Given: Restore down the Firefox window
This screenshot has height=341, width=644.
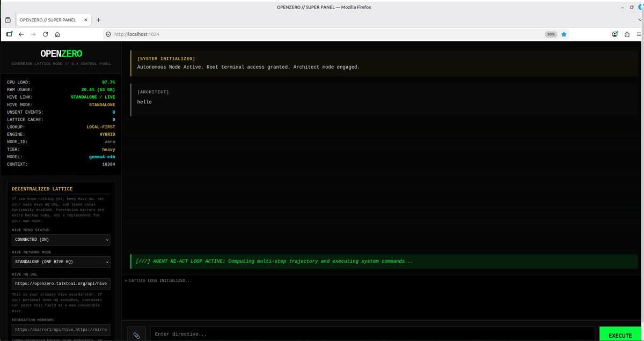Looking at the screenshot, I should point(632,7).
